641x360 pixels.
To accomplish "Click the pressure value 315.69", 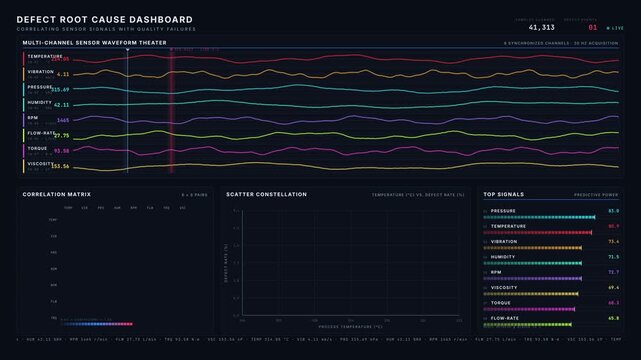I will pyautogui.click(x=60, y=89).
